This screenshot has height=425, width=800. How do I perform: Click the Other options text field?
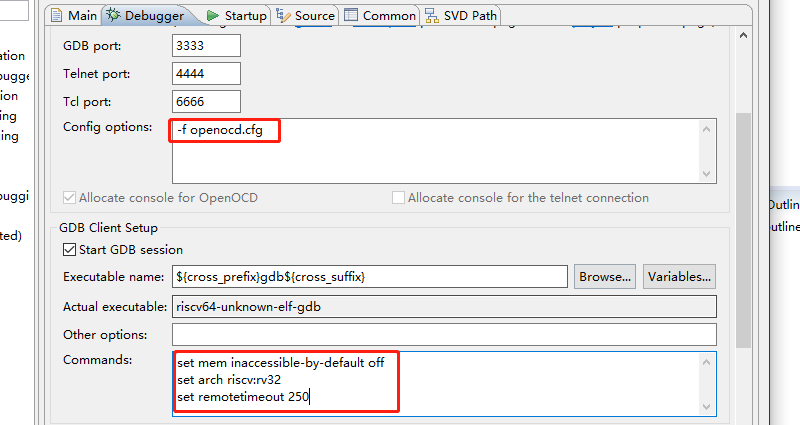point(444,334)
